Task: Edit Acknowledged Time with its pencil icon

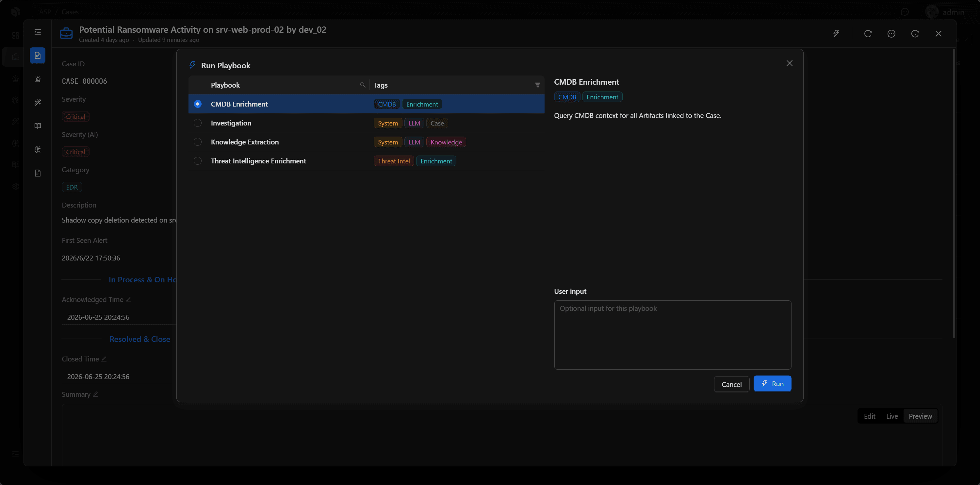Action: [x=128, y=299]
